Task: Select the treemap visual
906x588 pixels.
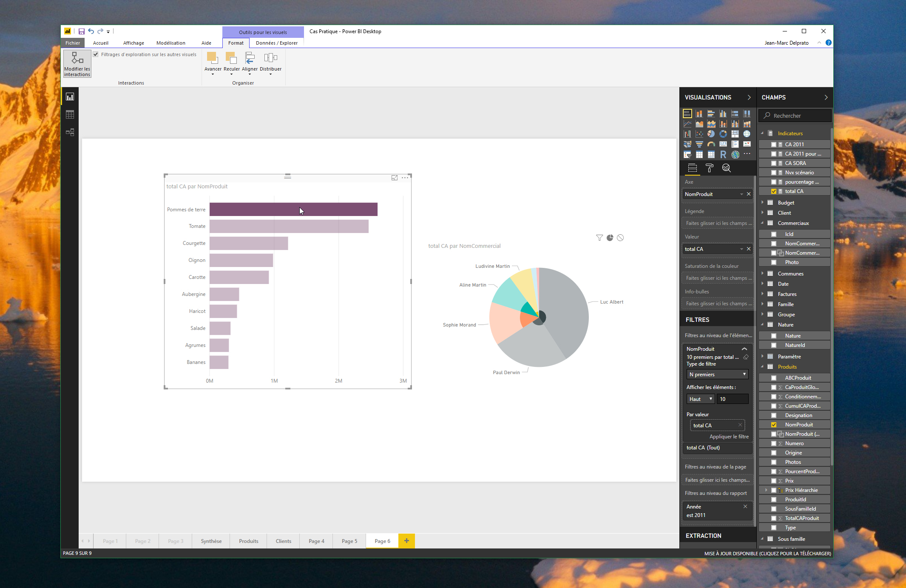Action: click(x=735, y=134)
